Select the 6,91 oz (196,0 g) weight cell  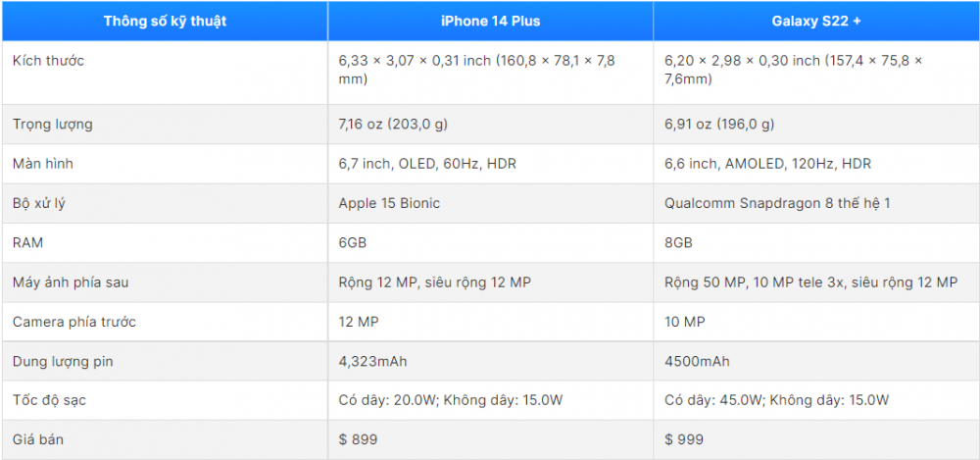[719, 125]
